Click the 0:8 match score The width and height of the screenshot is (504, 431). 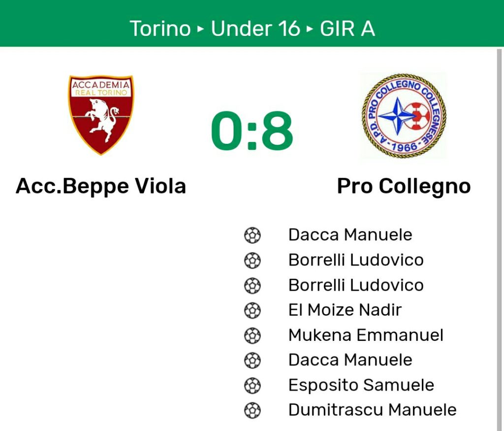(252, 131)
